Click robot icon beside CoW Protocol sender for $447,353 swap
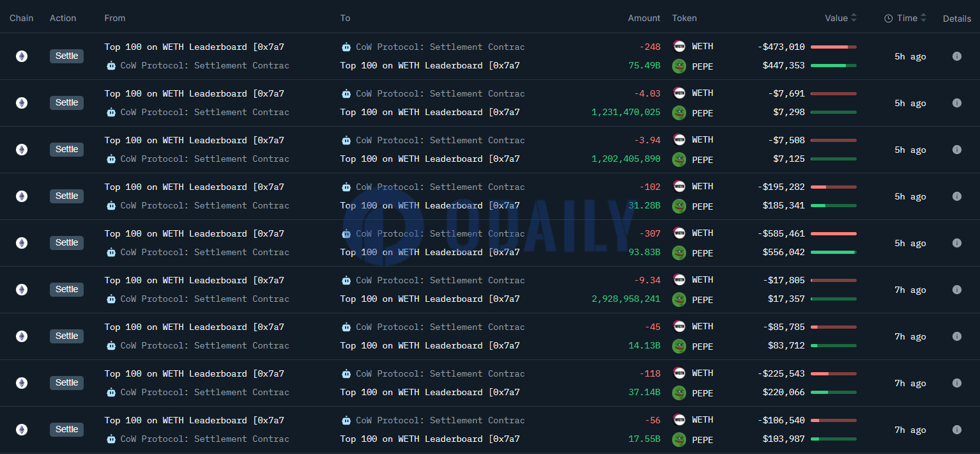Image resolution: width=980 pixels, height=454 pixels. point(111,65)
